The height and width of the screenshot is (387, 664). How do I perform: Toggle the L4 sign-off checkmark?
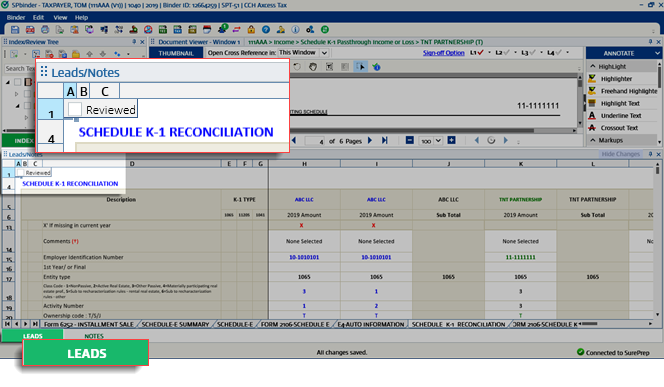[x=558, y=53]
